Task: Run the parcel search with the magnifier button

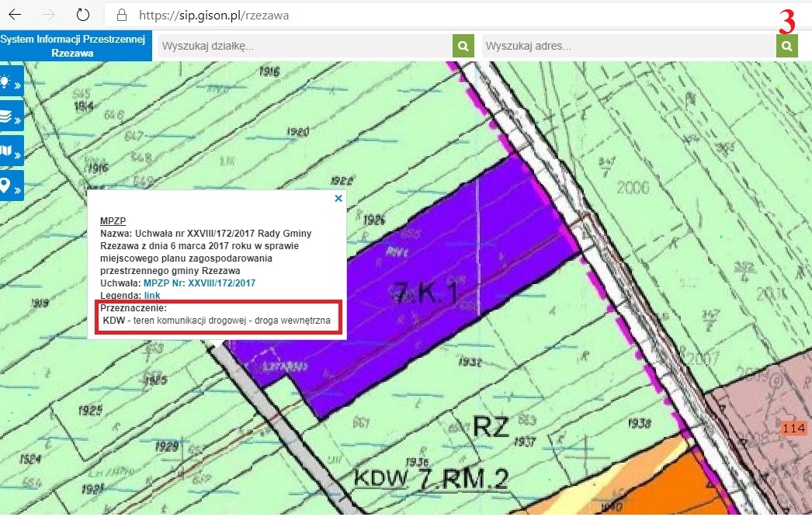Action: (463, 46)
